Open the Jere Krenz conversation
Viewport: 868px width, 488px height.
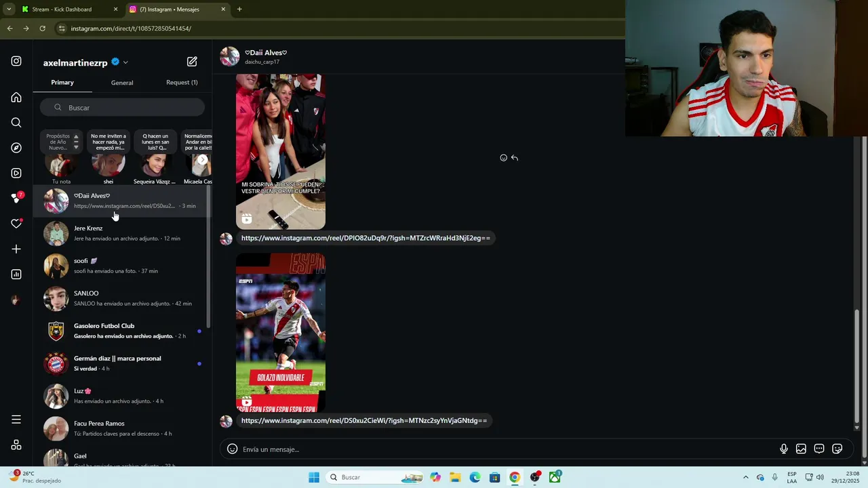[x=122, y=233]
